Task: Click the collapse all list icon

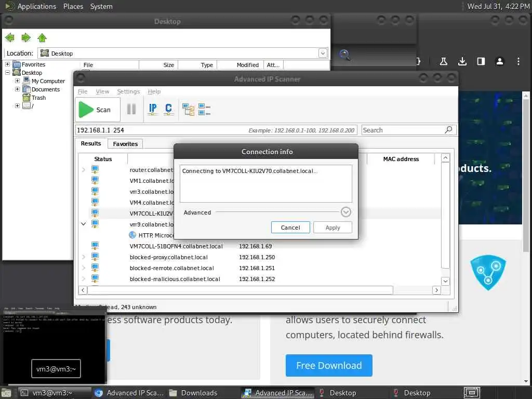Action: [x=204, y=110]
